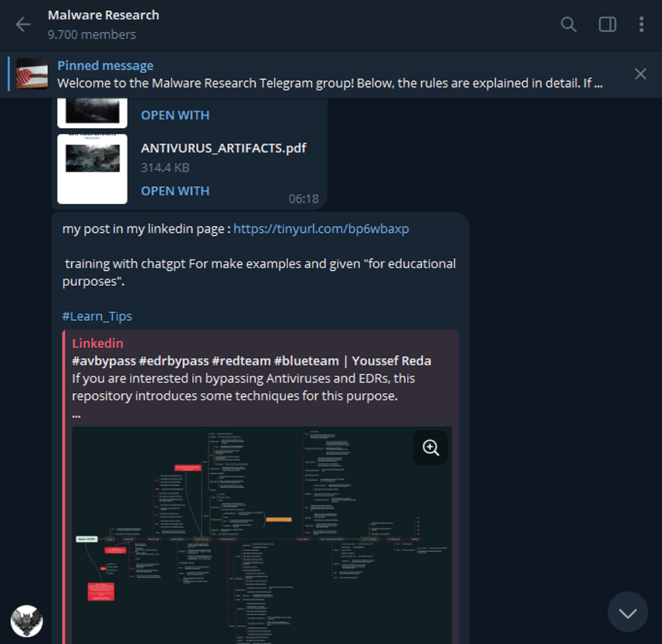Open the three-dot more options menu
This screenshot has height=644, width=662.
coord(641,24)
